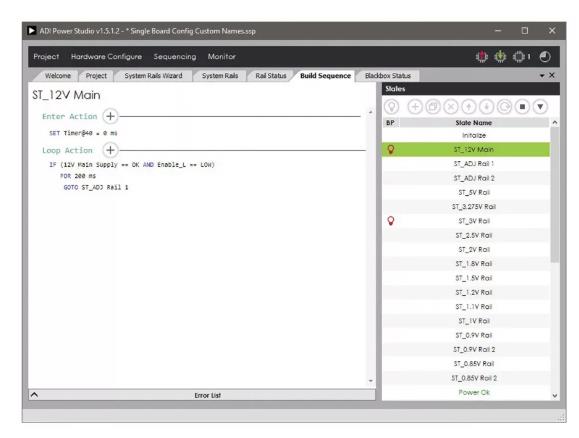The image size is (579, 438).
Task: Toggle the breakpoint bulb on ST_12V Main row
Action: click(x=391, y=149)
